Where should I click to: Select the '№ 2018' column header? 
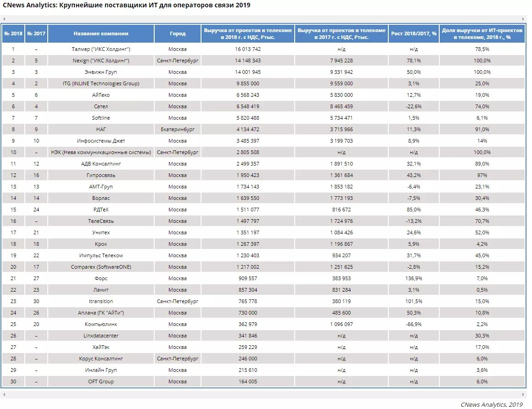(x=13, y=33)
